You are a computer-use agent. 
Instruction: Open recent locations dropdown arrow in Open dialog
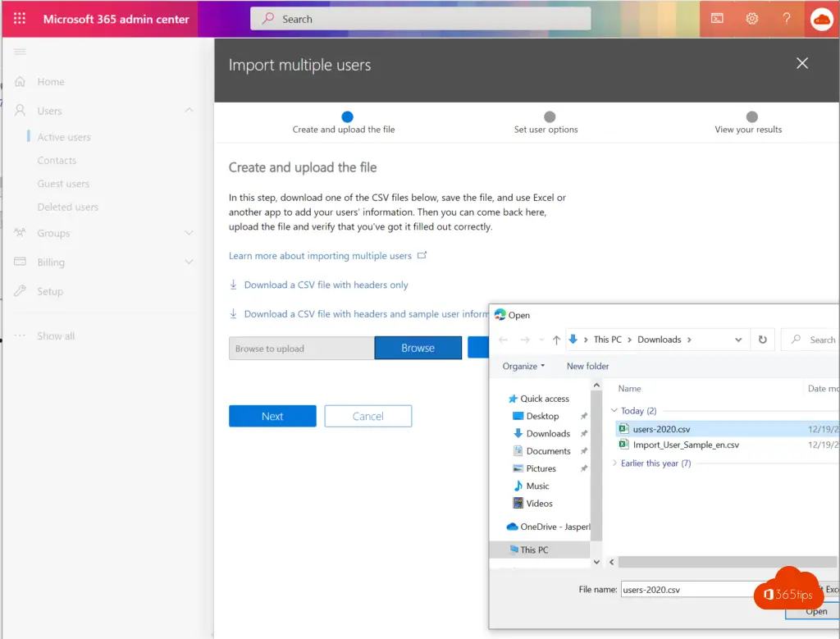(541, 340)
